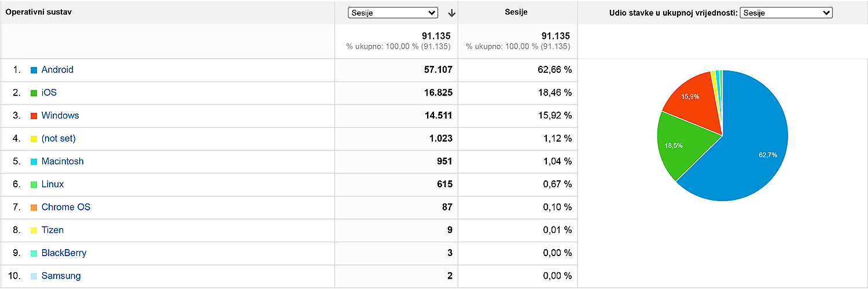Select the Windows operating system link
868x289 pixels.
pos(60,116)
